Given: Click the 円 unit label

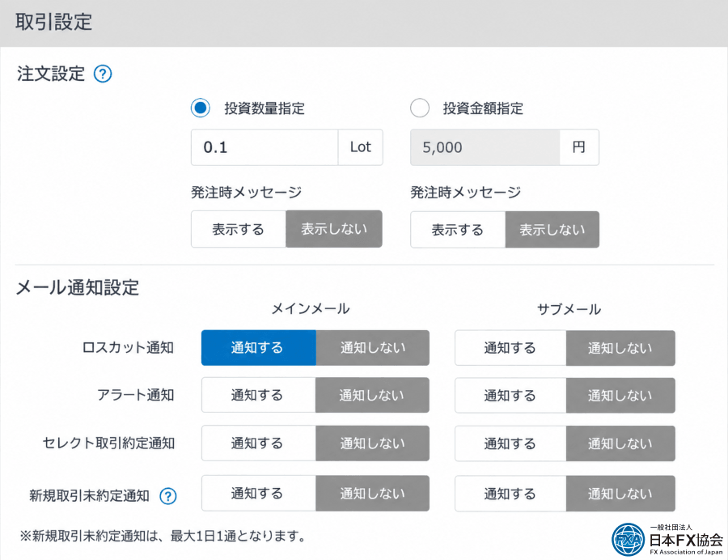Looking at the screenshot, I should pyautogui.click(x=579, y=147).
